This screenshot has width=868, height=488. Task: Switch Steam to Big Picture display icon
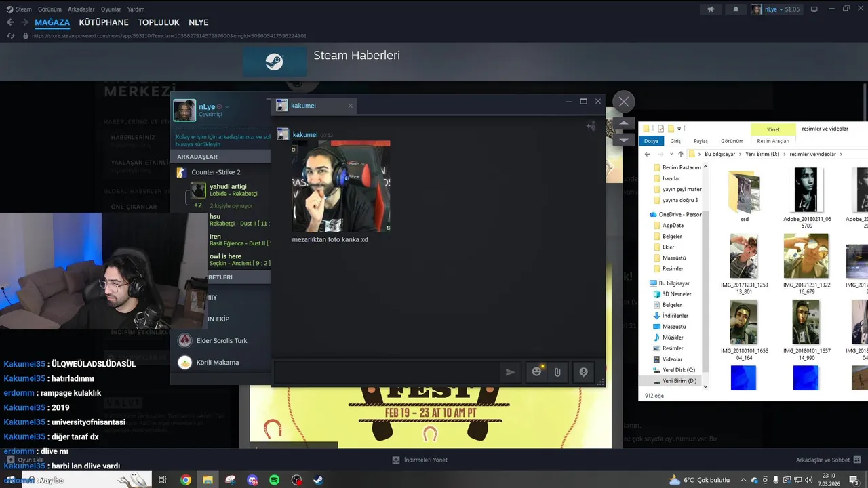(x=814, y=9)
